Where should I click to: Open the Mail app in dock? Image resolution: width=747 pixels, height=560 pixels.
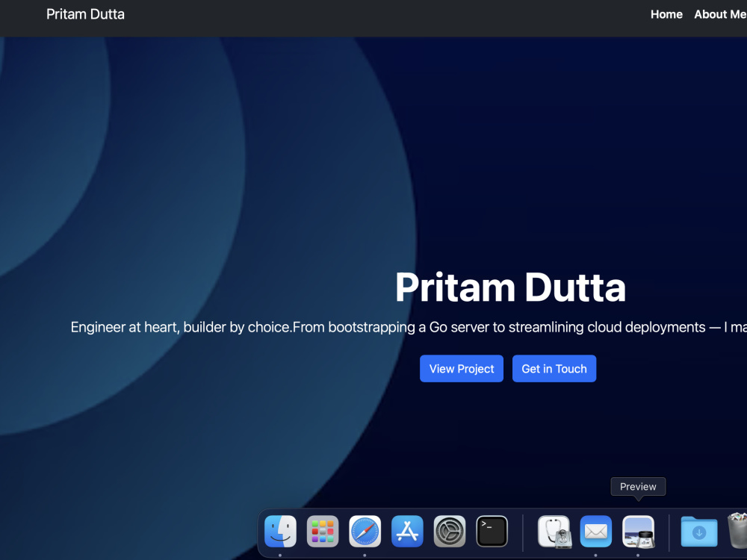[596, 531]
